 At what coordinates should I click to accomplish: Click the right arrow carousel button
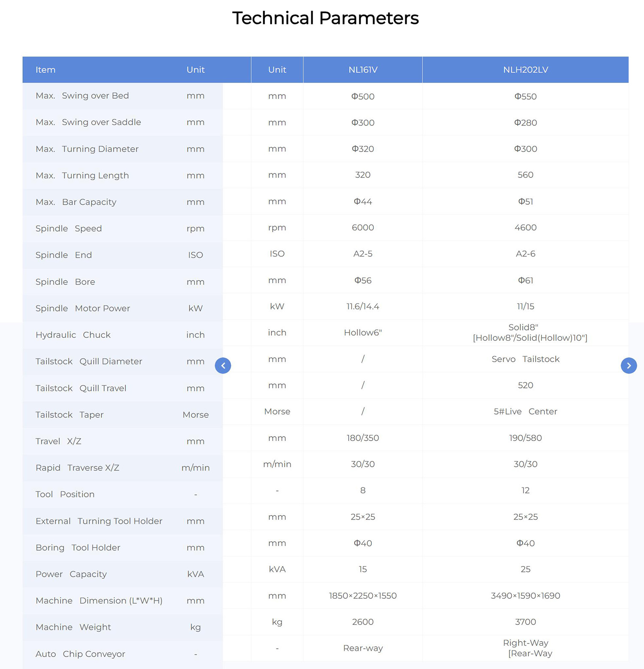(x=629, y=366)
